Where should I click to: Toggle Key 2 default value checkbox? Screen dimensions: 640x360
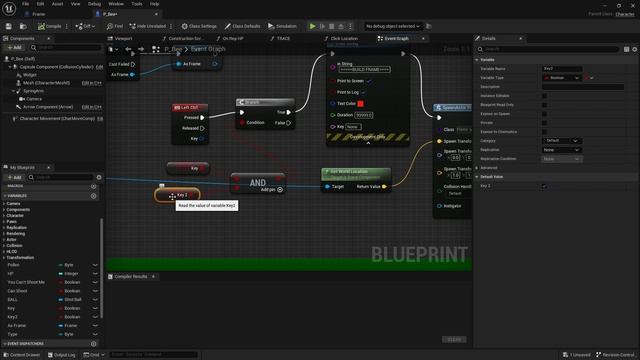click(x=544, y=186)
